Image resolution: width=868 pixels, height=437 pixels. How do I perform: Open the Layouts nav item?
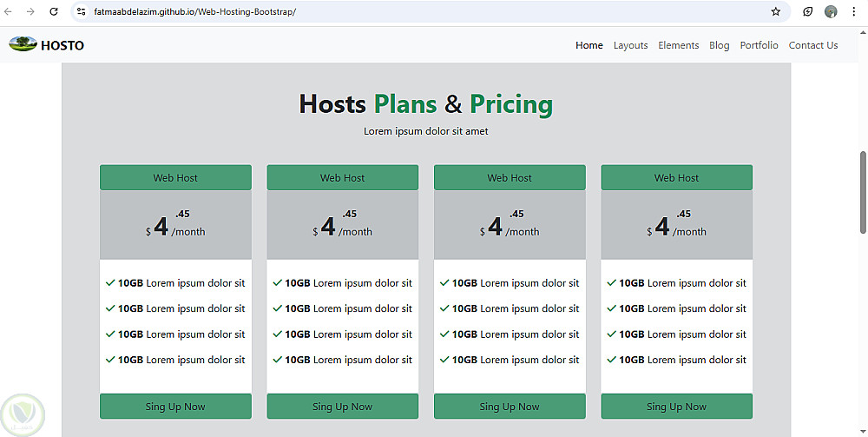coord(630,45)
